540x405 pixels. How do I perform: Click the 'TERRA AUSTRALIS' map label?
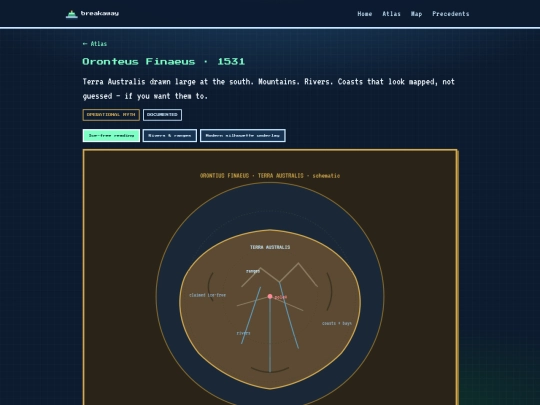tap(270, 247)
